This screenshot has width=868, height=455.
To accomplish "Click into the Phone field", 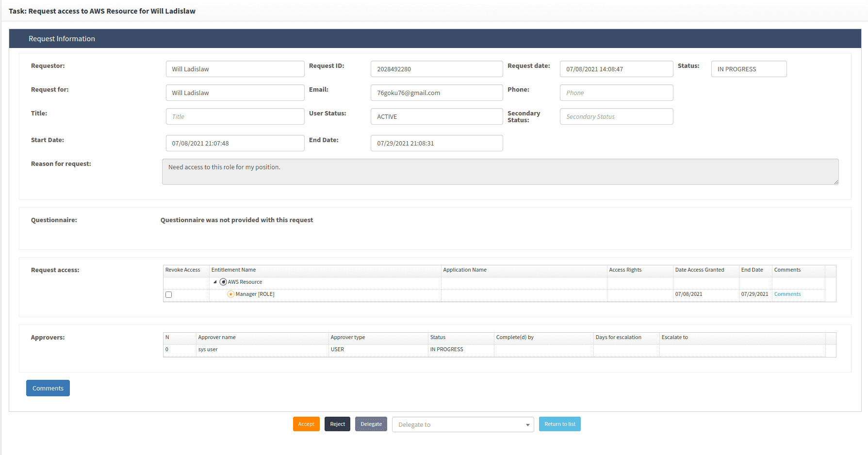I will [x=616, y=93].
